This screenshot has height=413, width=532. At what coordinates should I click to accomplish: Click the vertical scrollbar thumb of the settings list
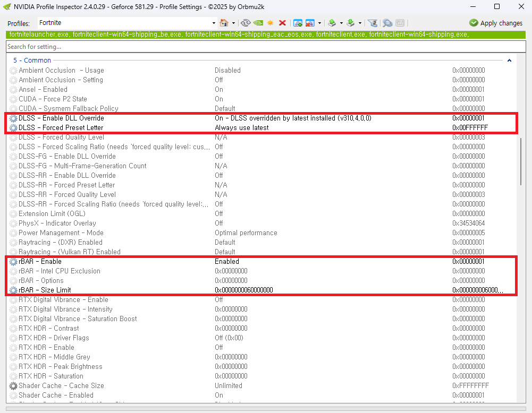pos(521,161)
